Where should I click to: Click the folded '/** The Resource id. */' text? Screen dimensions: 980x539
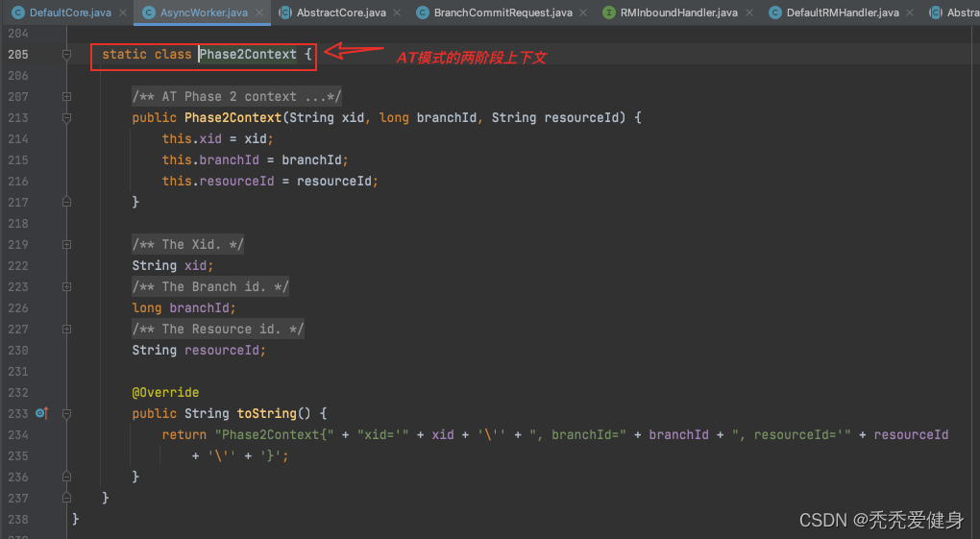click(217, 329)
